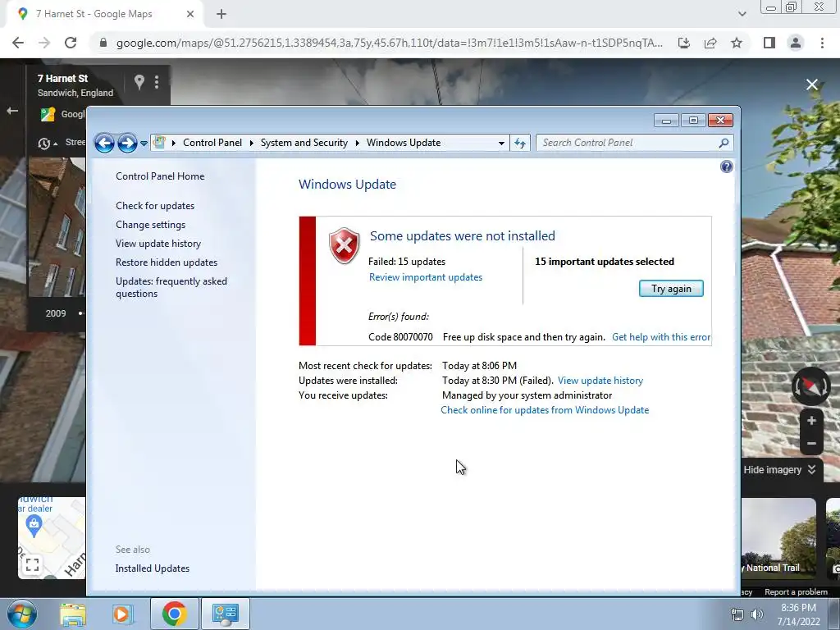Close the Google Maps tab

click(190, 14)
